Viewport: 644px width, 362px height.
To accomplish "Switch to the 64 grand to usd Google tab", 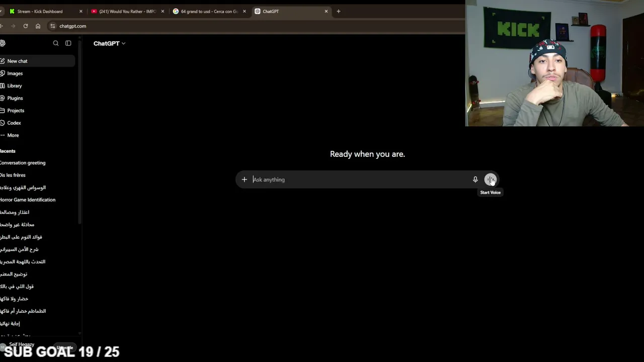I will click(209, 11).
